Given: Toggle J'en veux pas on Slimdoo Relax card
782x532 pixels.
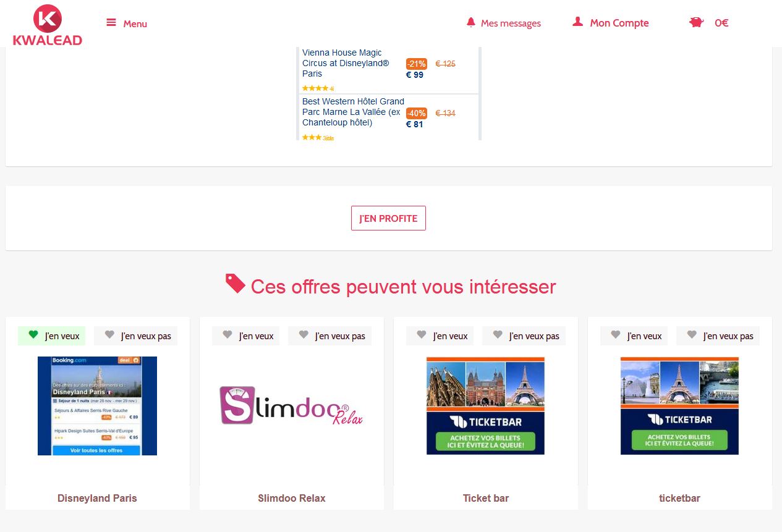Looking at the screenshot, I should click(329, 336).
